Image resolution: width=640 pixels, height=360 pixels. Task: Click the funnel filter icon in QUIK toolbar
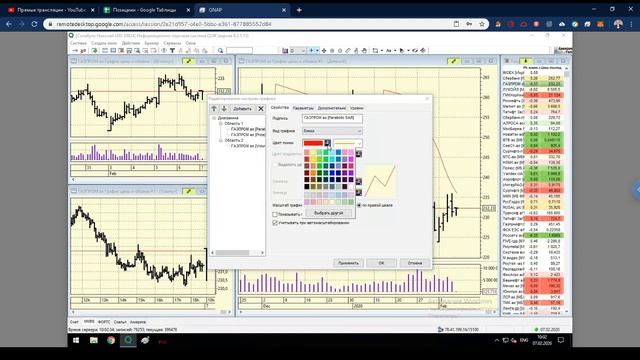click(172, 51)
